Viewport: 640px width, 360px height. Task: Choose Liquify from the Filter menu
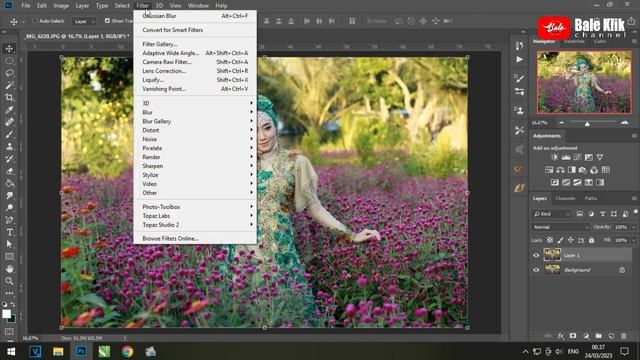click(195, 80)
